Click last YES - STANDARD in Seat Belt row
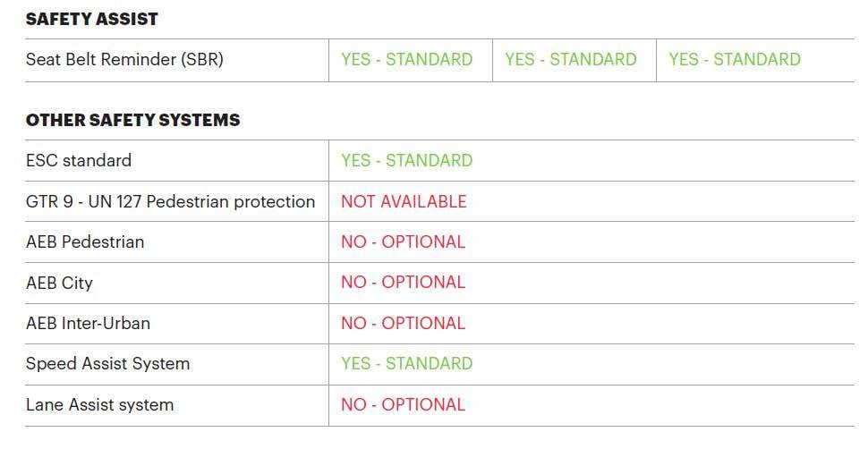The width and height of the screenshot is (868, 449). coord(734,60)
